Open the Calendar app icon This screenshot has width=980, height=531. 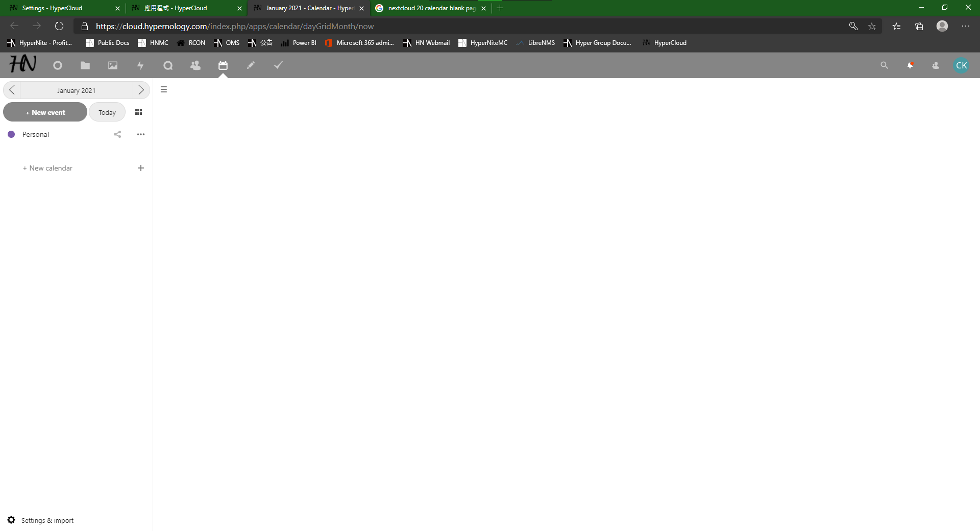tap(223, 65)
